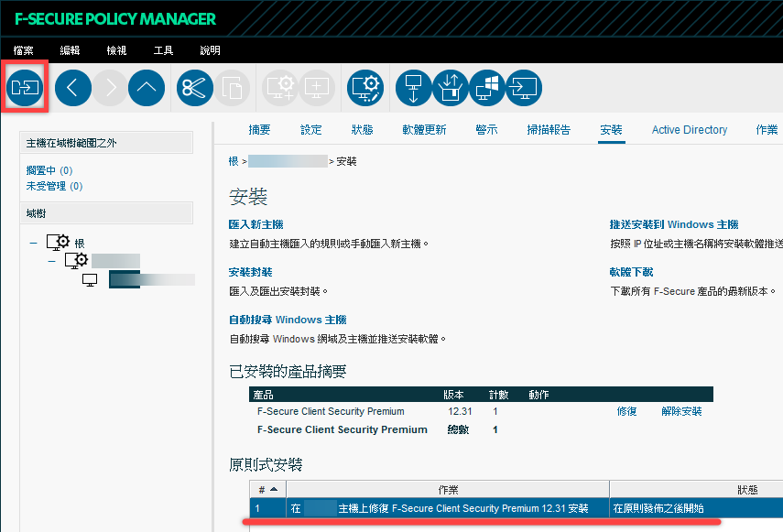This screenshot has width=783, height=532.
Task: Click the Windows push install icon
Action: [x=487, y=88]
